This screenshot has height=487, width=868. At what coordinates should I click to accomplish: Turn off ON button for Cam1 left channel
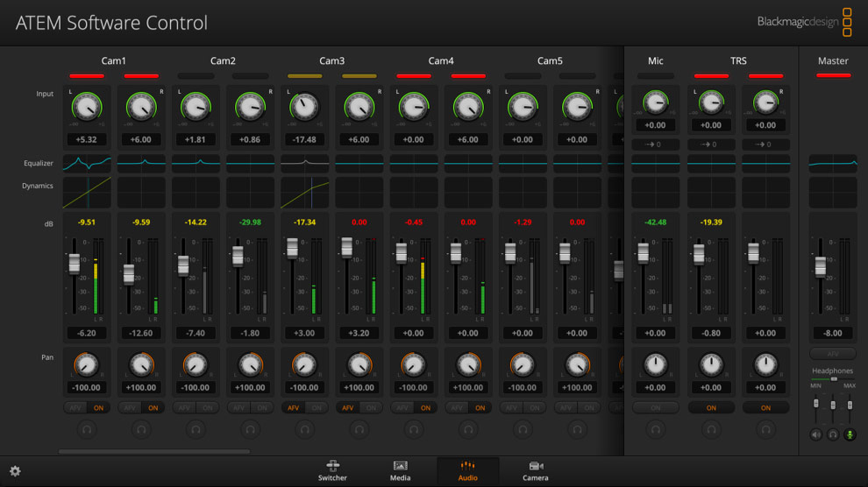(98, 408)
